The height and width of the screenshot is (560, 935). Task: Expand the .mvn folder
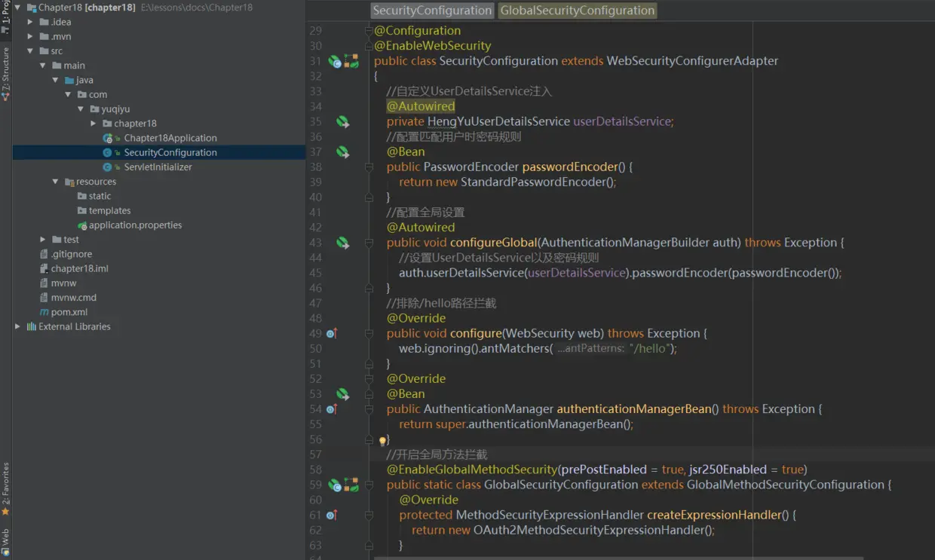30,36
